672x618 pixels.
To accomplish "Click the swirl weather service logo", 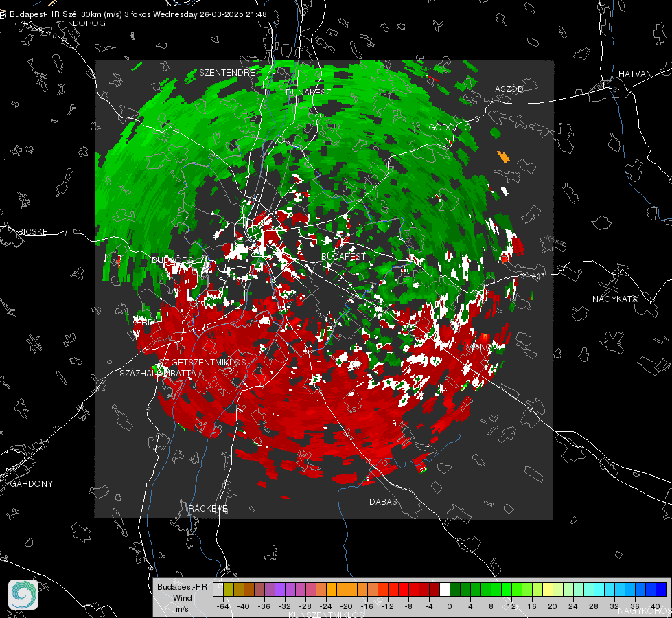I will coord(23,595).
